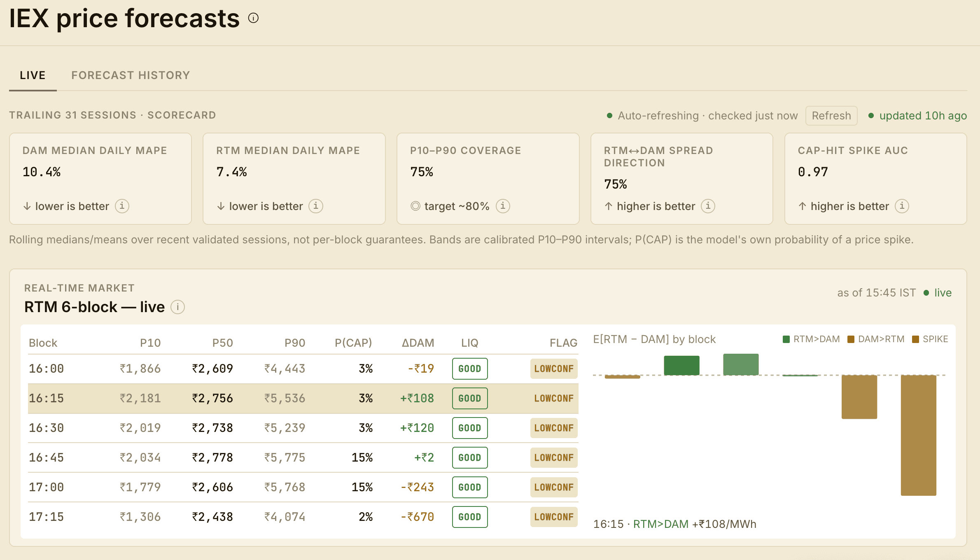Viewport: 980px width, 560px height.
Task: Click P50 value ₹2,609
Action: coord(212,369)
